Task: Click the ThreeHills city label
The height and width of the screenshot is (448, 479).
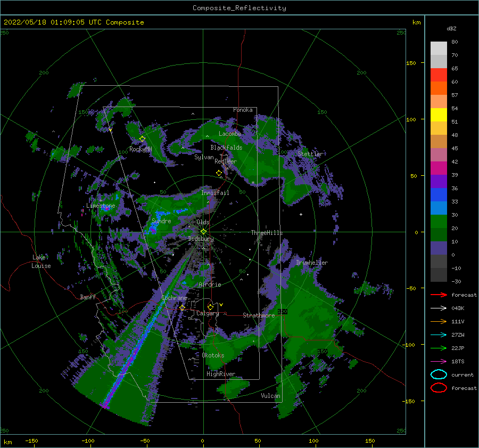Action: point(267,233)
